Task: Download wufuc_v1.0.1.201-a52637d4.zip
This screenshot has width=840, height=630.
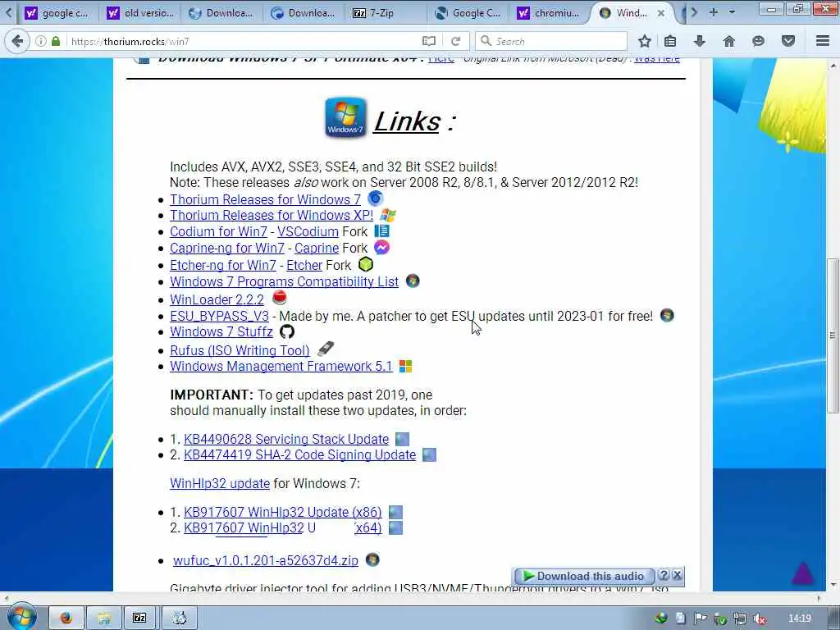Action: coord(266,560)
